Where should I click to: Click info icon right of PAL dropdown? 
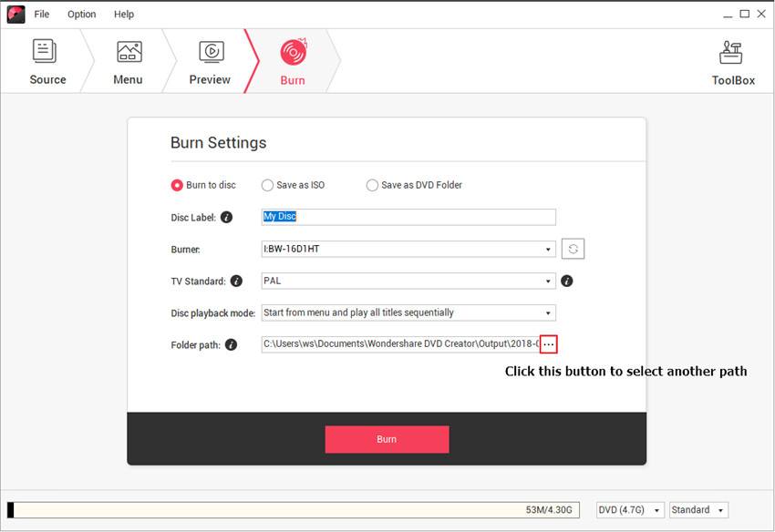click(x=567, y=281)
